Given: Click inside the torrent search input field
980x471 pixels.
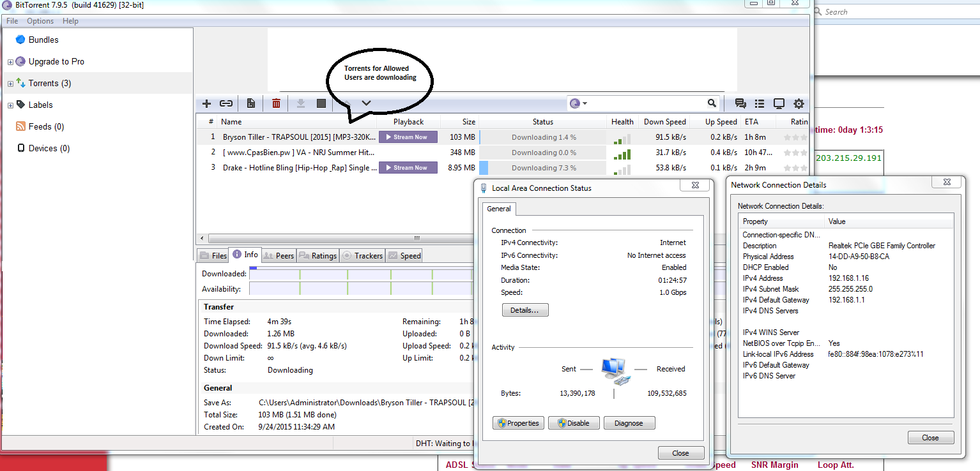Looking at the screenshot, I should [x=645, y=103].
